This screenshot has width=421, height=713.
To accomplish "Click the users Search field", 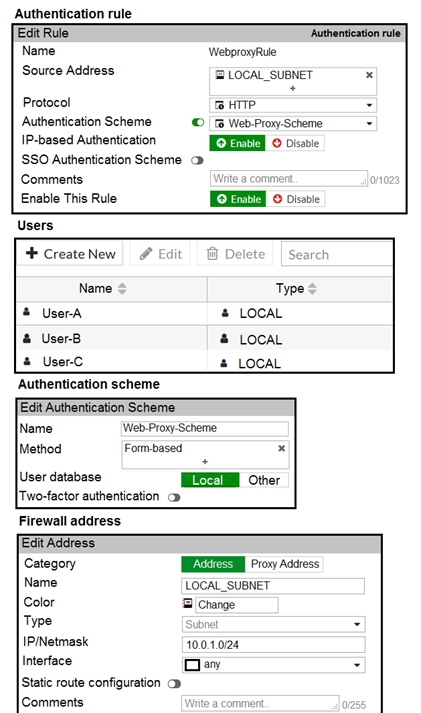I will click(x=337, y=254).
